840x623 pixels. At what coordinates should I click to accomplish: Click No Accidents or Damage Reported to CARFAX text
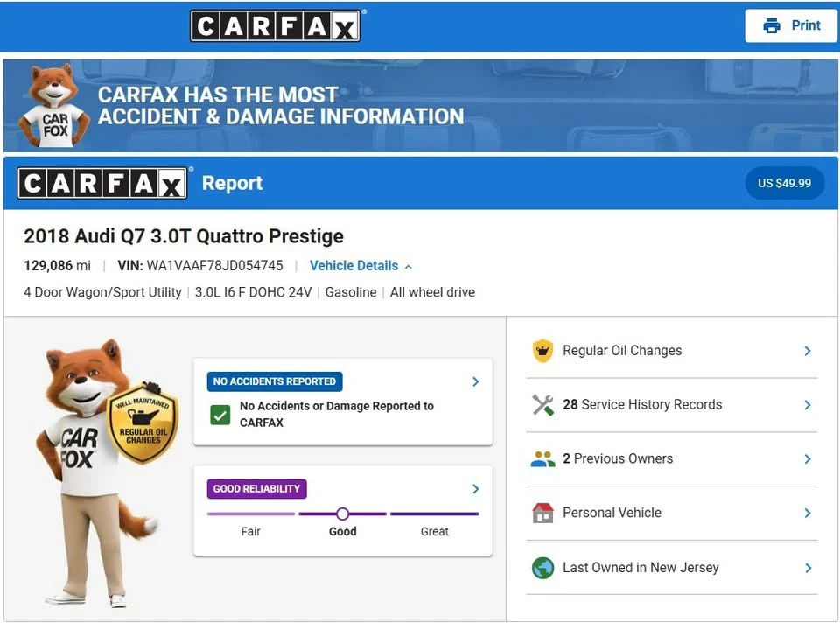336,414
